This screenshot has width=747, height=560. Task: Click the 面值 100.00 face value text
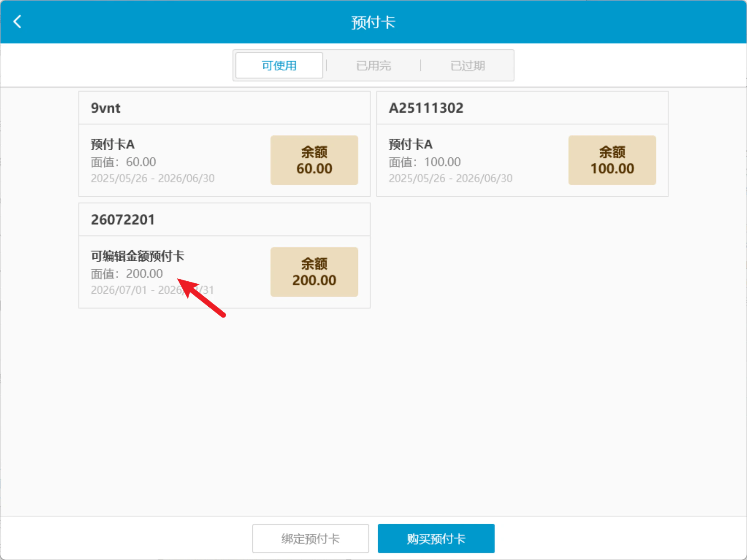[x=425, y=162]
